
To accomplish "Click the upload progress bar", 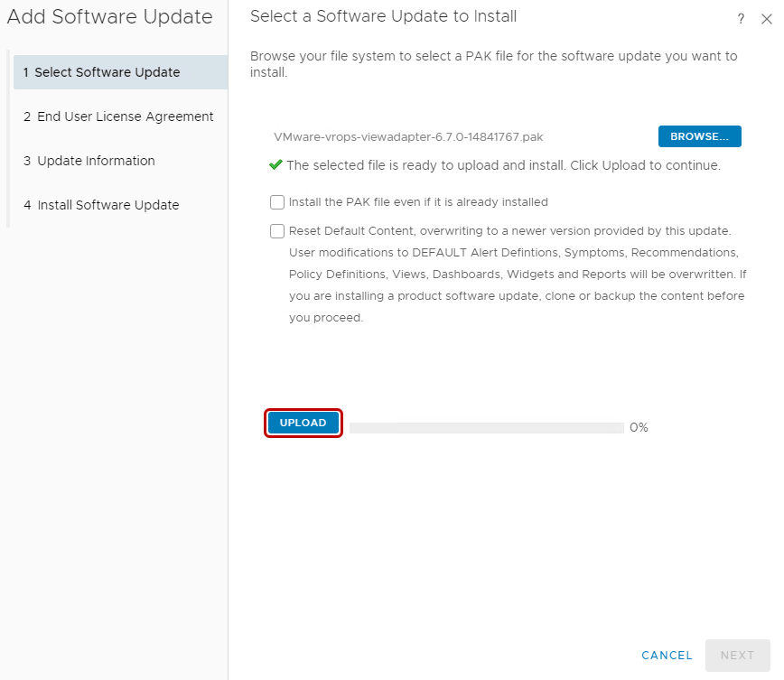I will (x=485, y=426).
